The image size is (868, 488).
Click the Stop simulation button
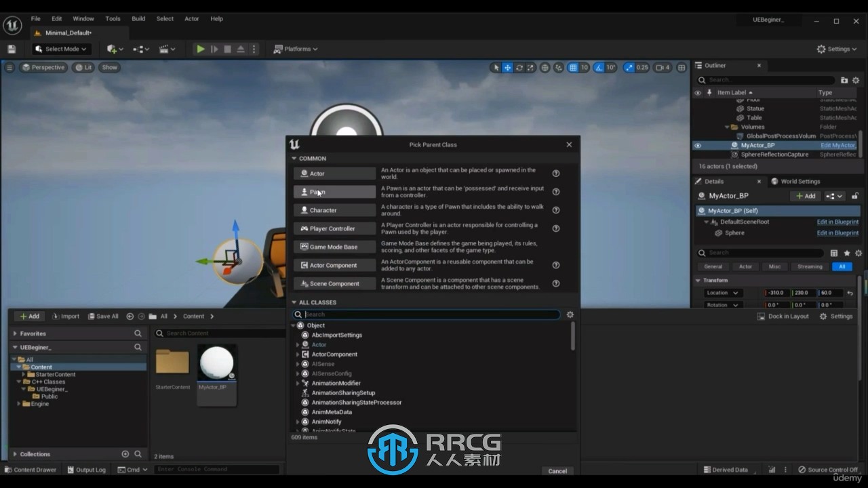pos(227,49)
